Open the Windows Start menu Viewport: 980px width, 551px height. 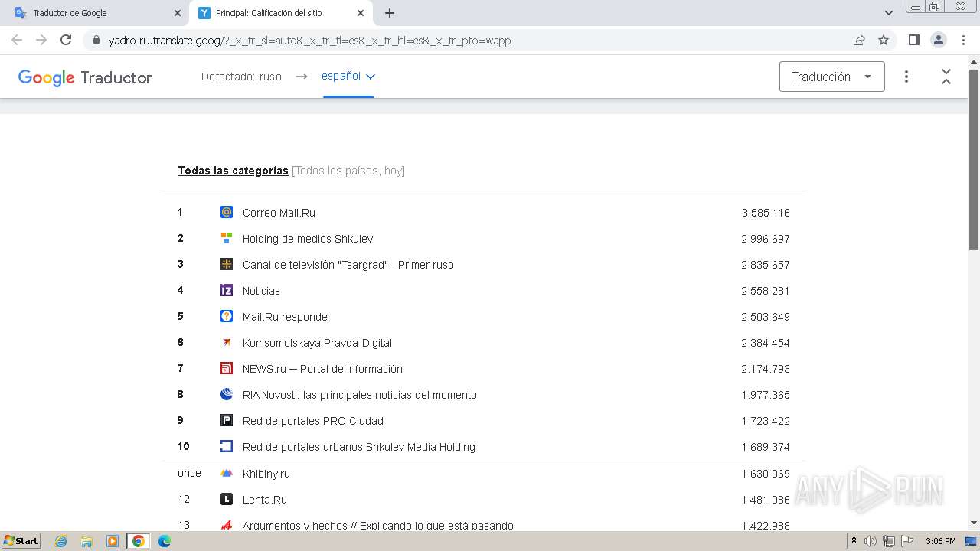(x=21, y=541)
